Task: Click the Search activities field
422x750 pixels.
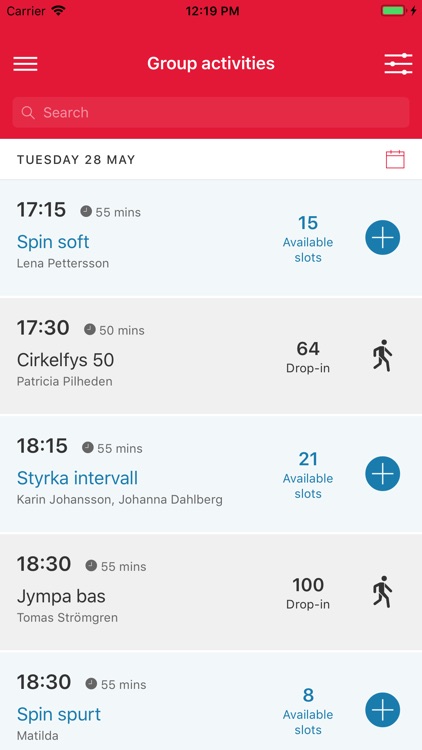Action: (211, 112)
